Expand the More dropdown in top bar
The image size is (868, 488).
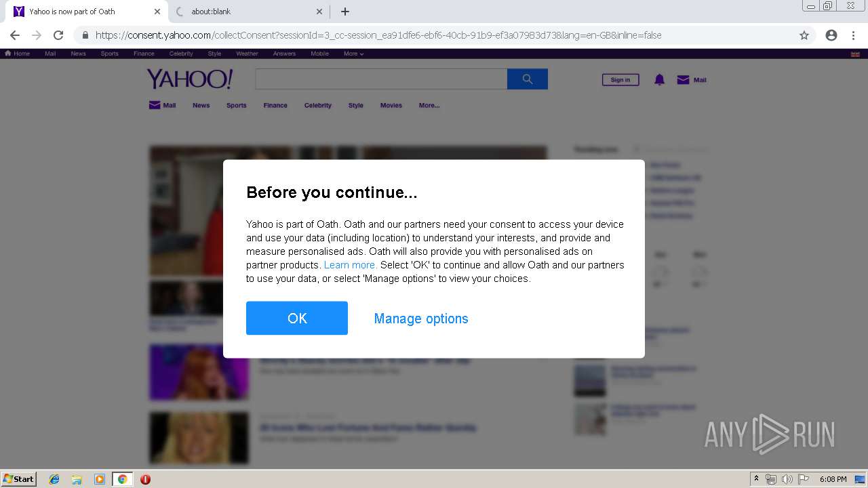pos(353,54)
